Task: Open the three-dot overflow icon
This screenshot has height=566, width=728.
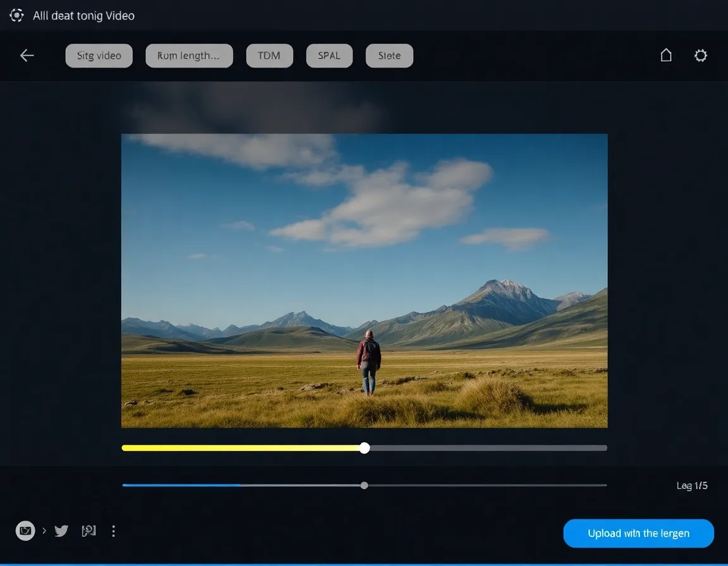Action: (x=113, y=531)
